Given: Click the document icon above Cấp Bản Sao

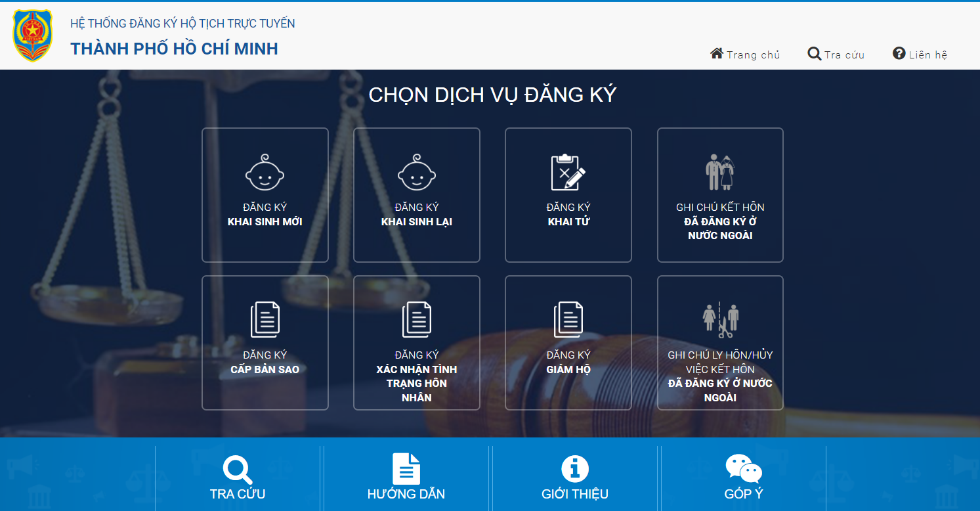Looking at the screenshot, I should (265, 320).
